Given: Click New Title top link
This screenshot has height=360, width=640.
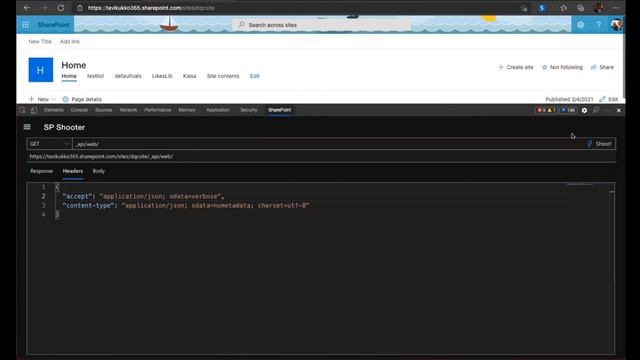Looking at the screenshot, I should pyautogui.click(x=40, y=42).
